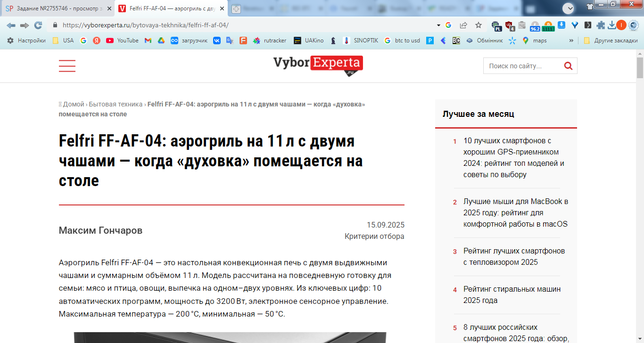Share this page via share icon
The width and height of the screenshot is (644, 343).
pos(463,25)
